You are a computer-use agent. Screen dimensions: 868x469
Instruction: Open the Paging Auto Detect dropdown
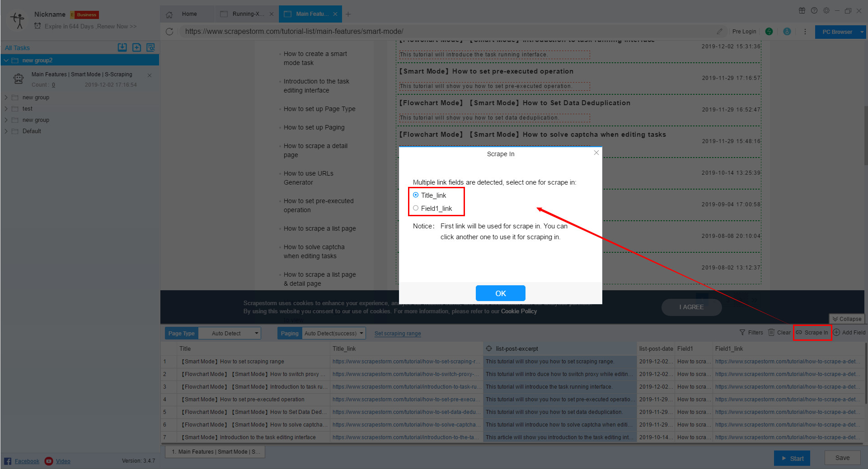pyautogui.click(x=333, y=334)
